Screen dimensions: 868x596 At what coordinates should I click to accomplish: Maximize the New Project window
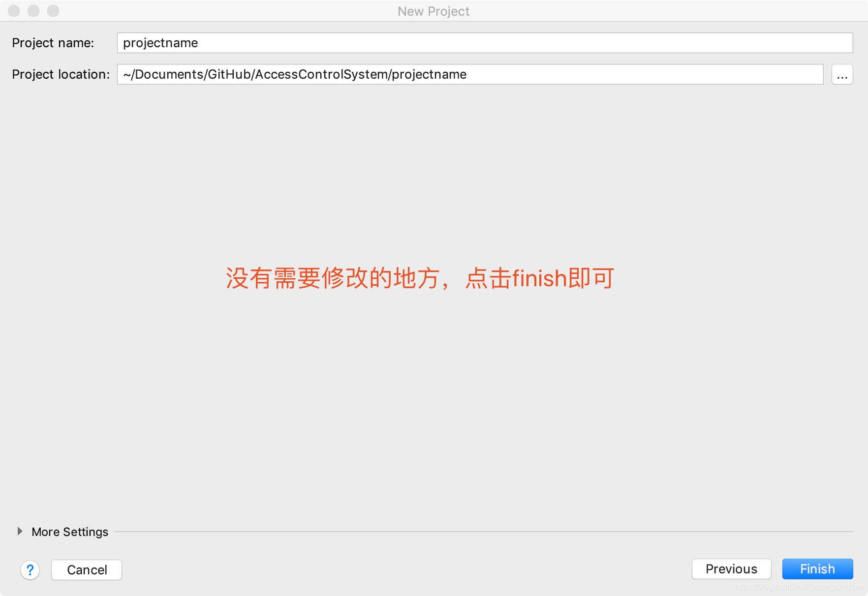[53, 11]
